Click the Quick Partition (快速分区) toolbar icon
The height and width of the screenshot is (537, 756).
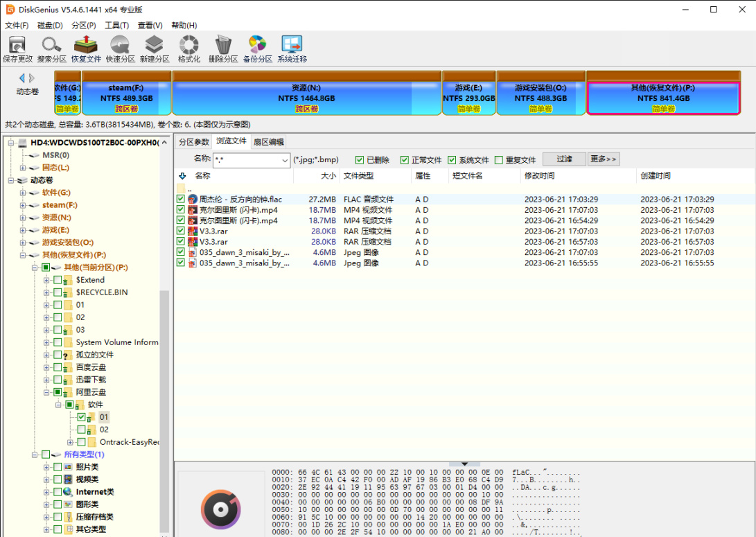pyautogui.click(x=120, y=45)
